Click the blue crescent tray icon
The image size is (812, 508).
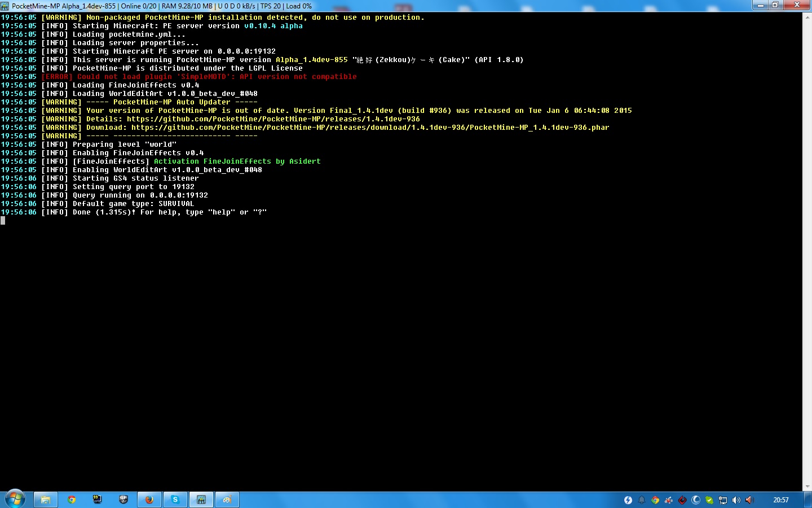click(696, 500)
